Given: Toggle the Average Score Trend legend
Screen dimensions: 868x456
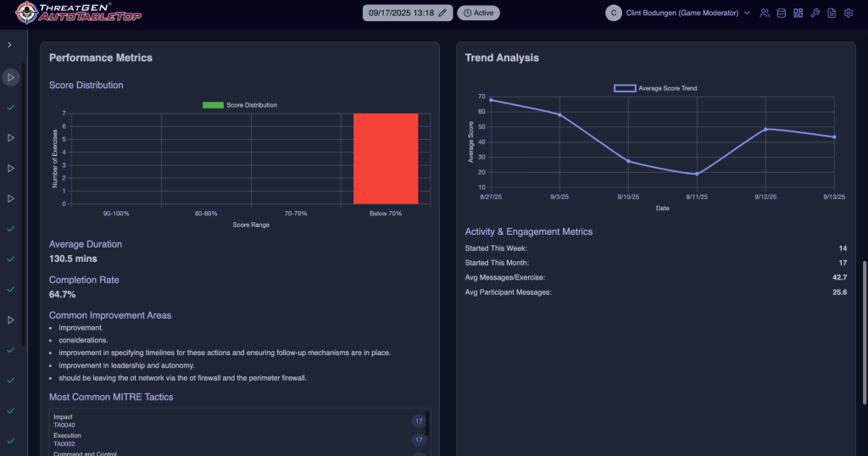Looking at the screenshot, I should (655, 88).
